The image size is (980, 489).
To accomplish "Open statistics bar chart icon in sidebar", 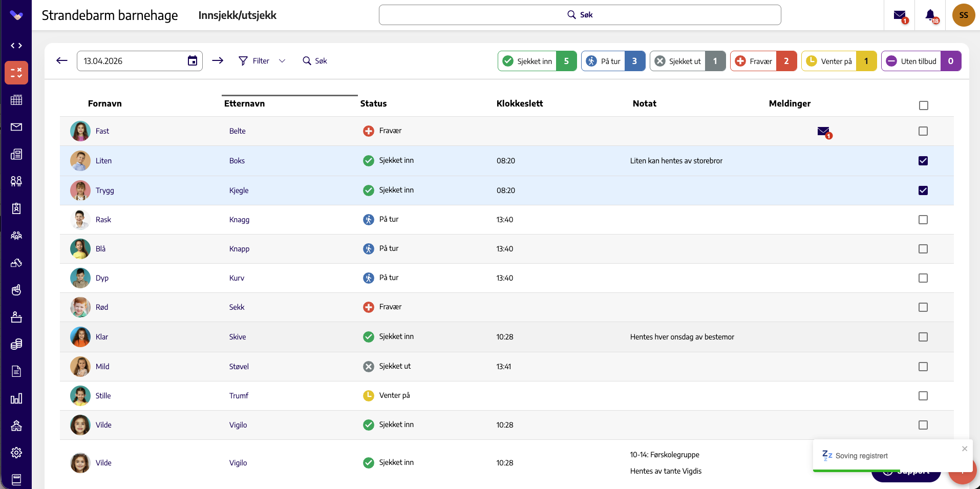I will (x=16, y=398).
